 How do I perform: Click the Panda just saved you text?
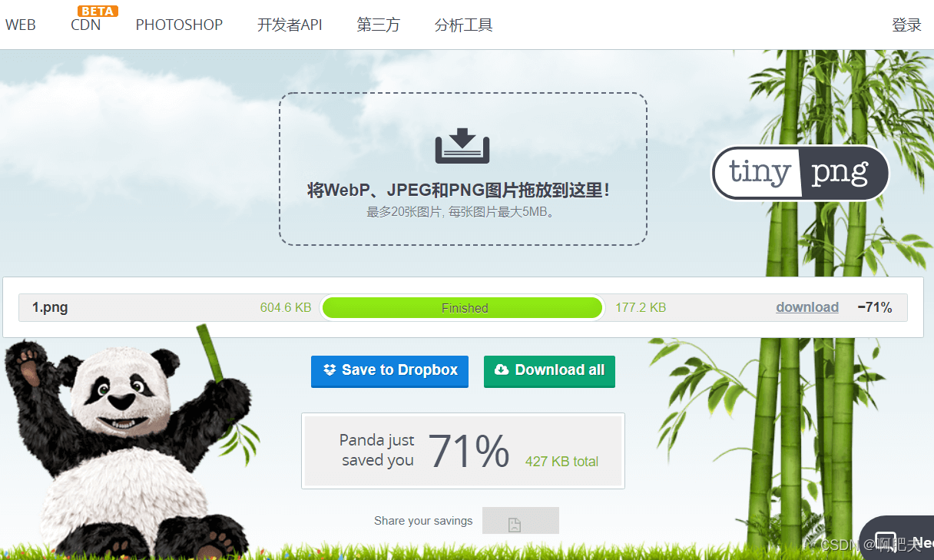[377, 450]
